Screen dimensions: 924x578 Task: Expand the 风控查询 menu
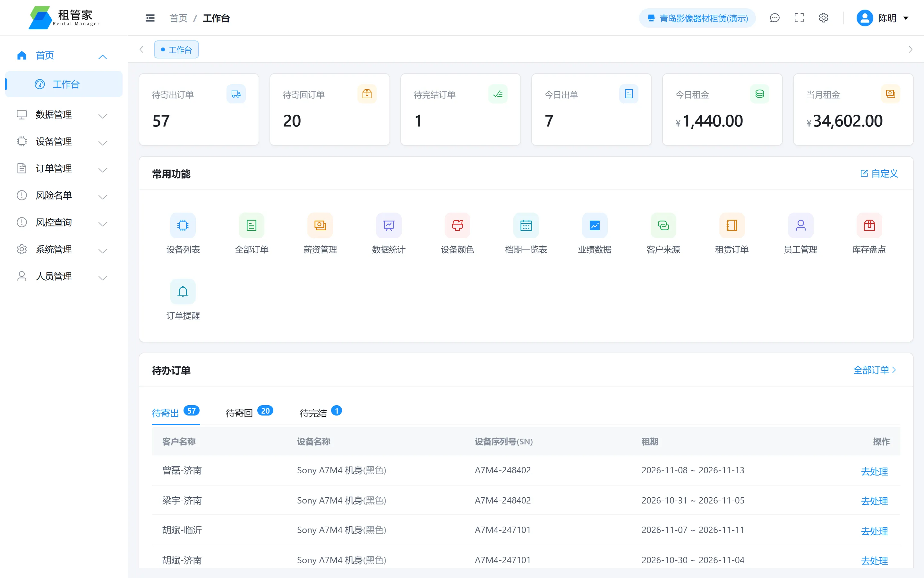pos(64,223)
